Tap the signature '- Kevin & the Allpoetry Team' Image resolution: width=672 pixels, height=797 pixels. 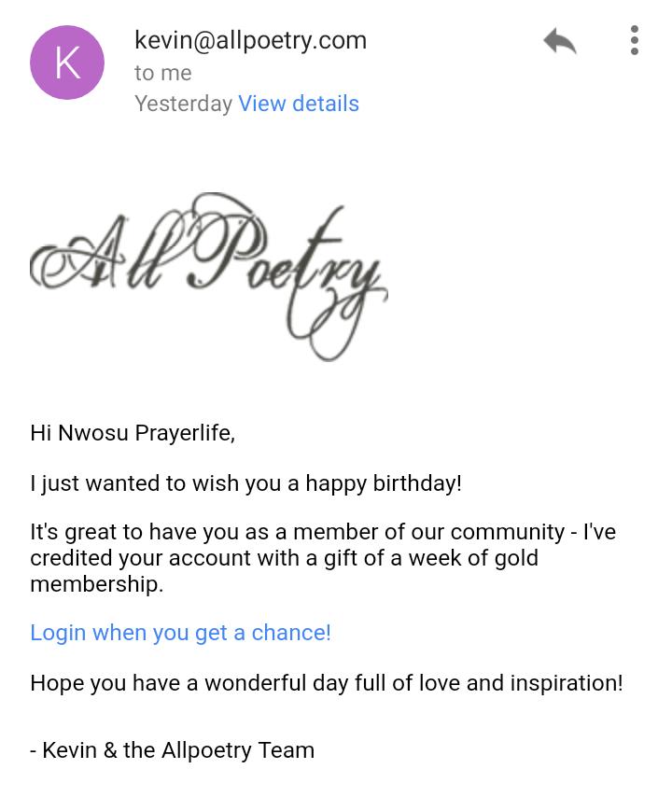click(x=172, y=750)
